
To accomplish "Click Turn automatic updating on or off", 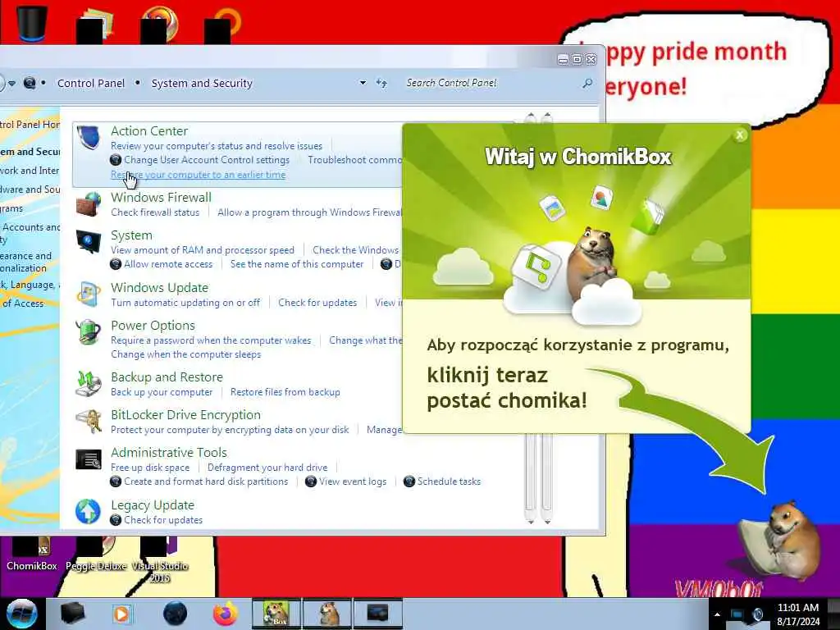I will (185, 303).
